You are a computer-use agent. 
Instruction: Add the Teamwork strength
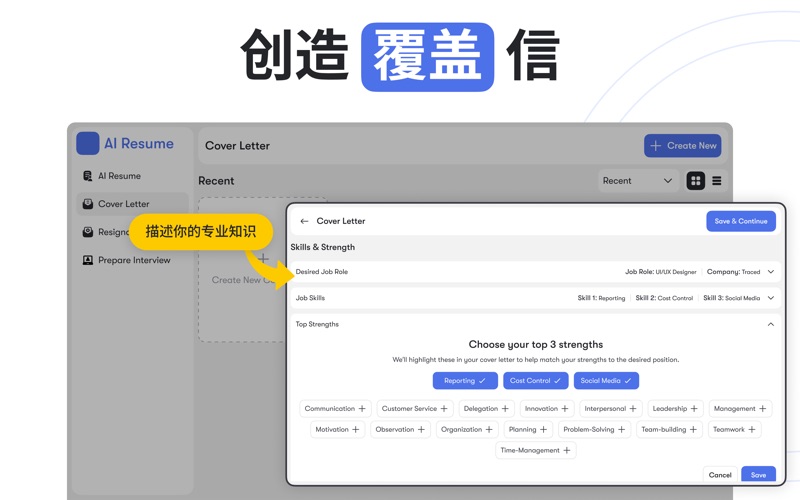[x=735, y=430]
